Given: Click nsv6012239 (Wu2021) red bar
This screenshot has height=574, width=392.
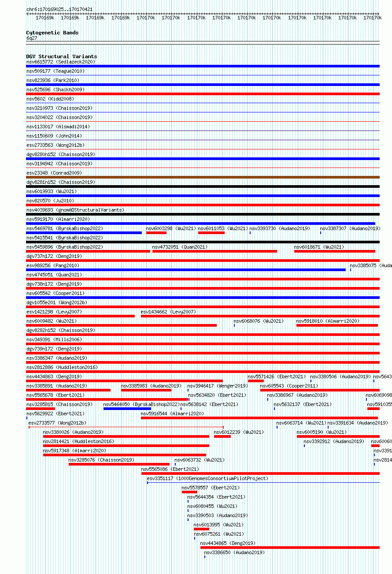Looking at the screenshot, I should pos(222,436).
